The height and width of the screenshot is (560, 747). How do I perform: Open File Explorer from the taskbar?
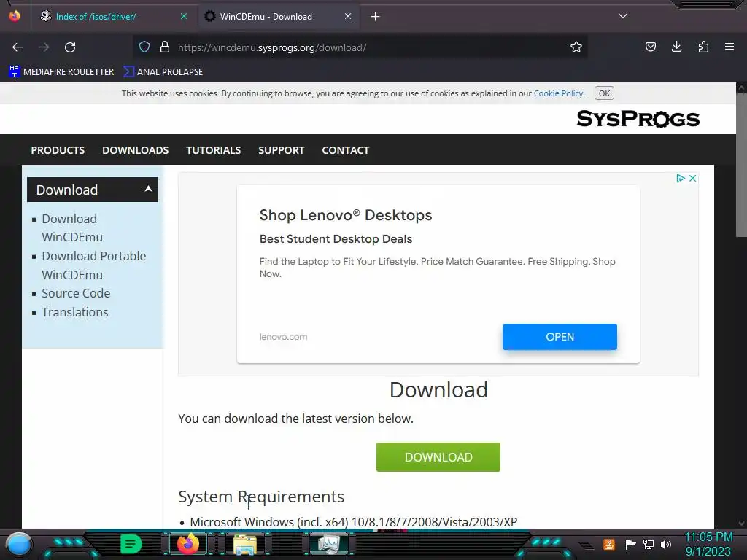[x=245, y=544]
